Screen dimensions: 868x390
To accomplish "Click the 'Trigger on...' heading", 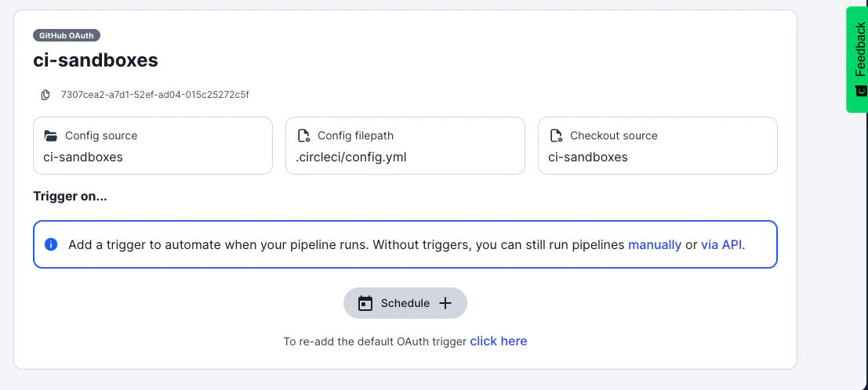I will (71, 197).
